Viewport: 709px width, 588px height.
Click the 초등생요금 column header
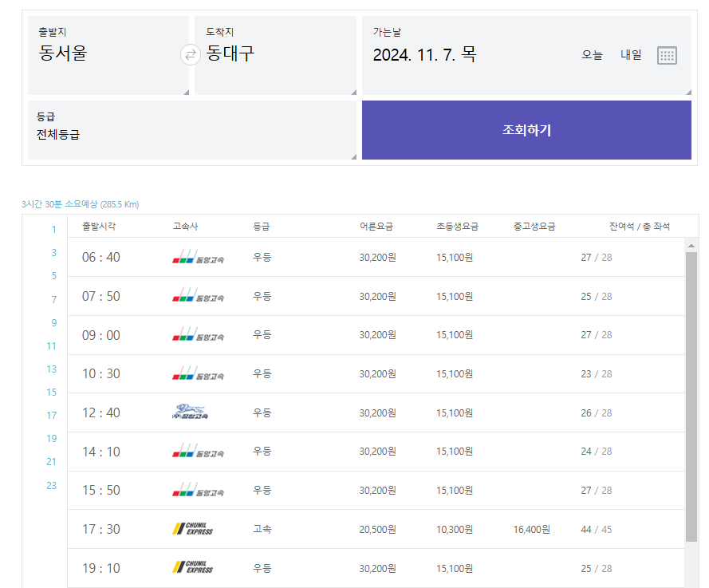[x=457, y=226]
